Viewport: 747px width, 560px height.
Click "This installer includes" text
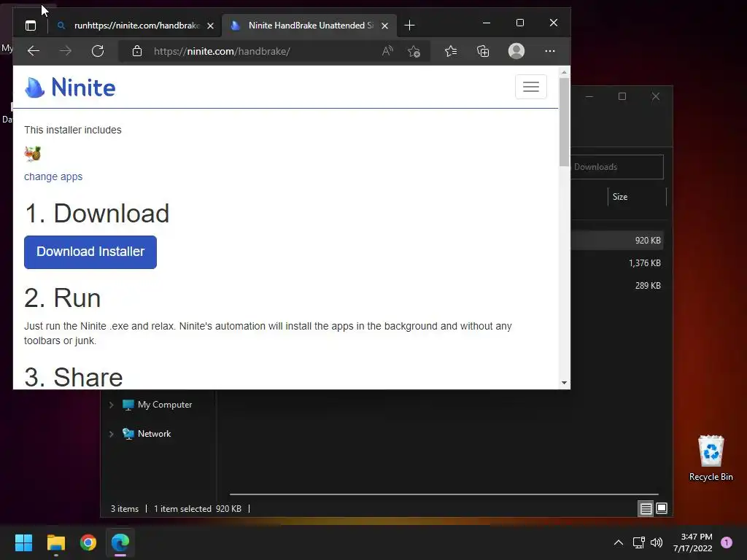(x=73, y=130)
